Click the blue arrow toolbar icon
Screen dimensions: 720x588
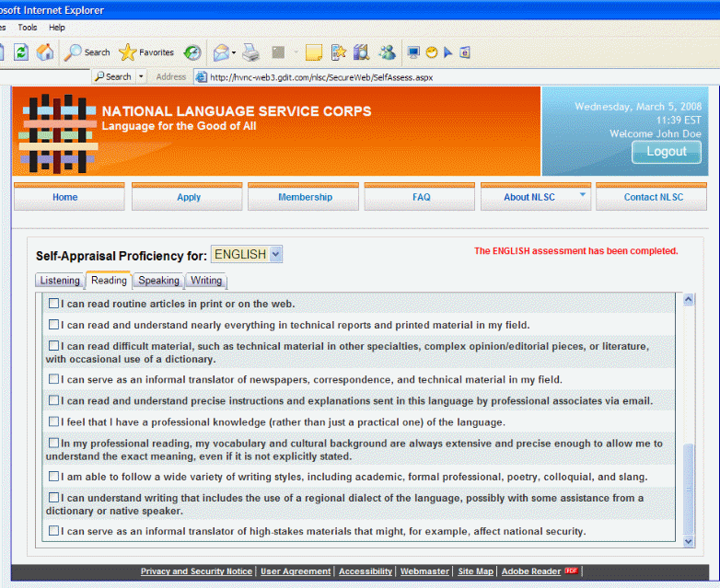pos(448,52)
